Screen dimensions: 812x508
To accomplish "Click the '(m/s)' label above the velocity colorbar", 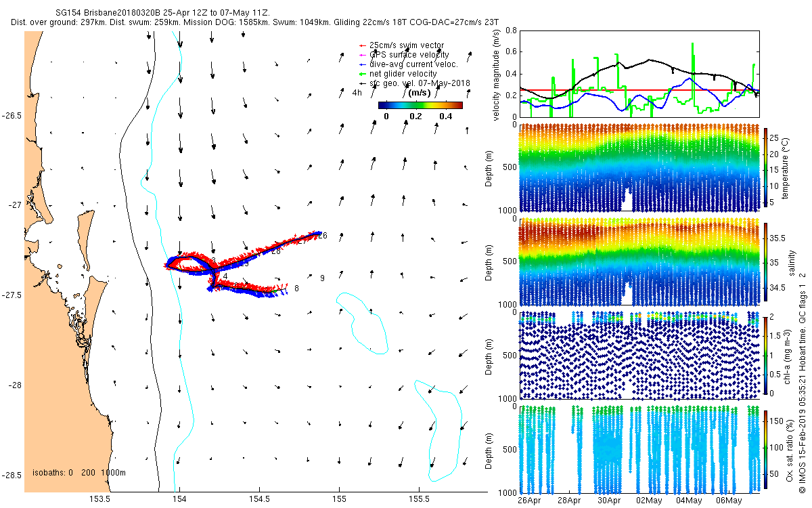I will (x=421, y=93).
